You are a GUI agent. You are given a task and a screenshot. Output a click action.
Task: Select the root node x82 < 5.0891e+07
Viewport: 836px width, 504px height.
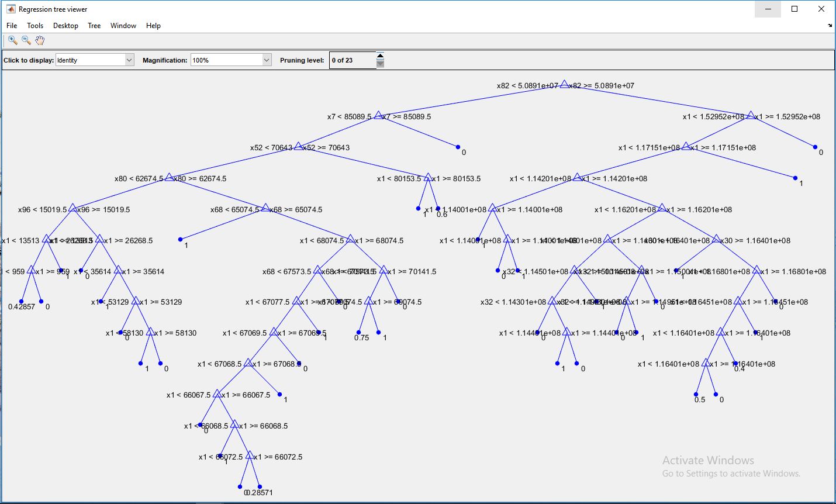pos(564,85)
